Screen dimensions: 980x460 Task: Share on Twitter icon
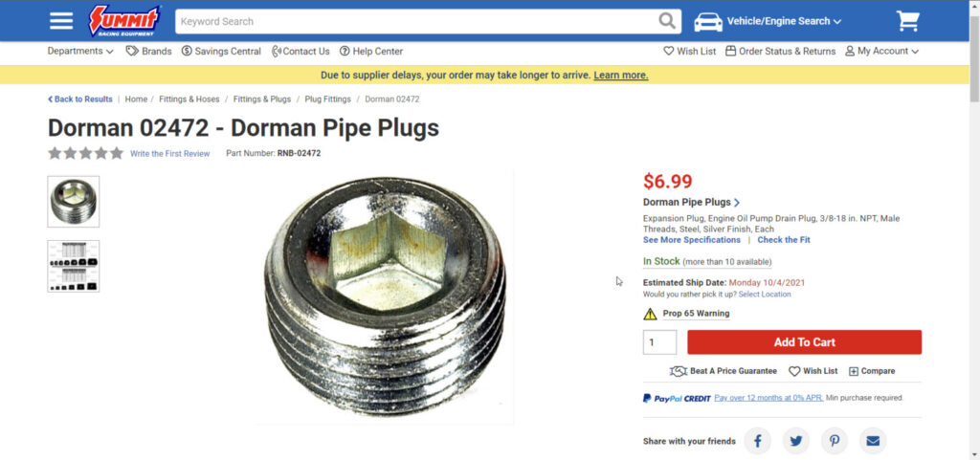point(795,441)
